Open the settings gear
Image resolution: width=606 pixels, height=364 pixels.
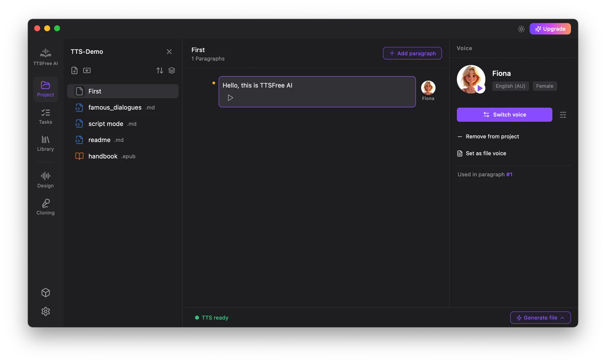point(45,311)
